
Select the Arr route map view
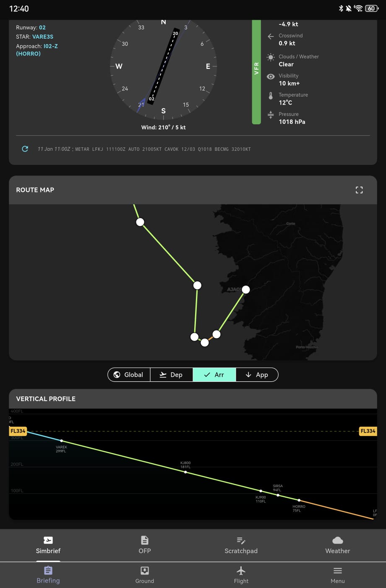(x=214, y=375)
